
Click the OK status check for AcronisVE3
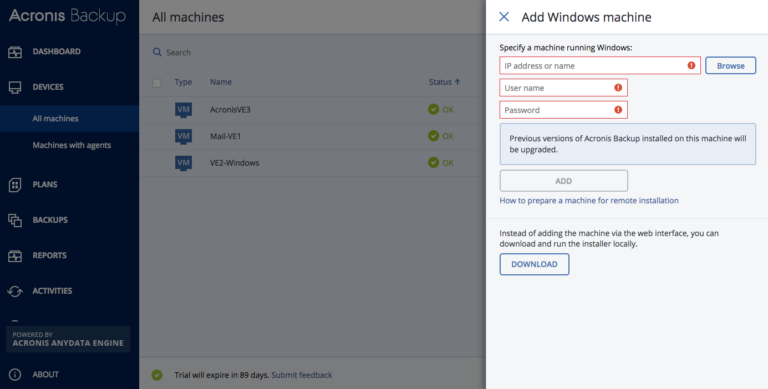pos(433,109)
